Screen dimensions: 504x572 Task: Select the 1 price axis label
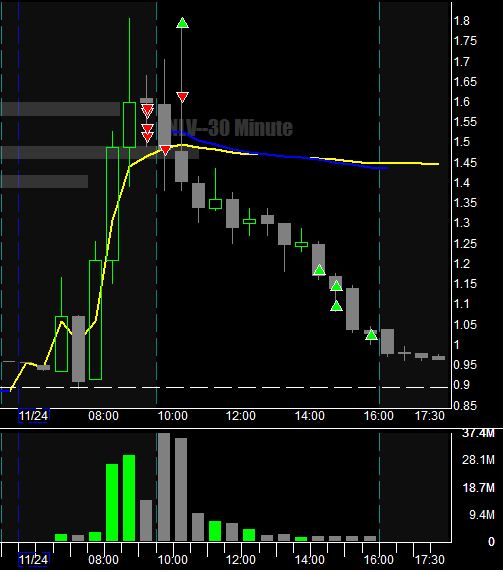coord(457,344)
